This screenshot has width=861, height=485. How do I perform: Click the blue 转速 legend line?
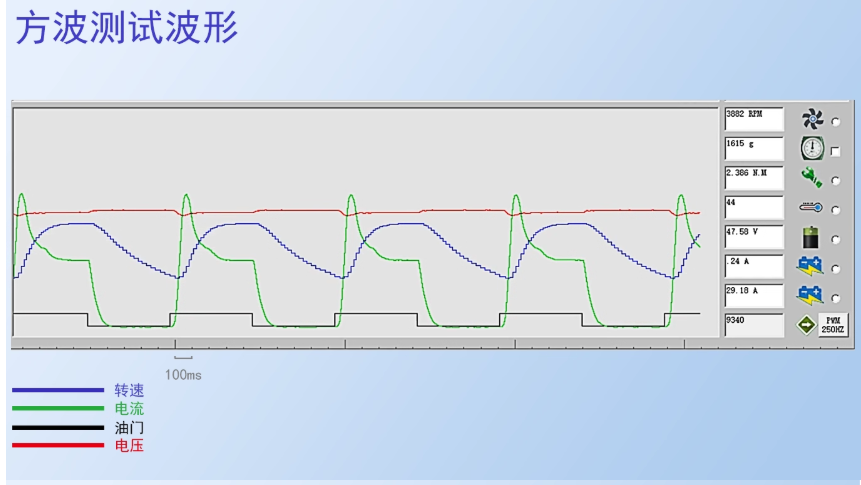(58, 390)
